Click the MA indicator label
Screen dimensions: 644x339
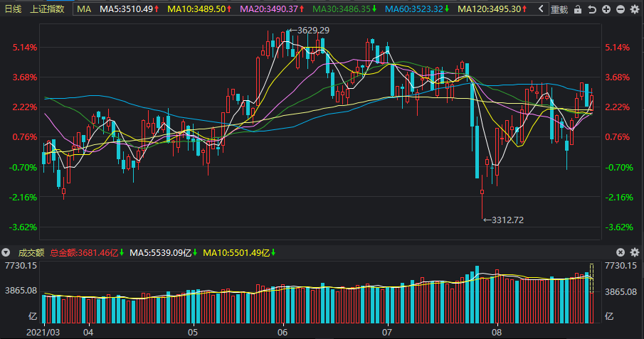click(84, 9)
